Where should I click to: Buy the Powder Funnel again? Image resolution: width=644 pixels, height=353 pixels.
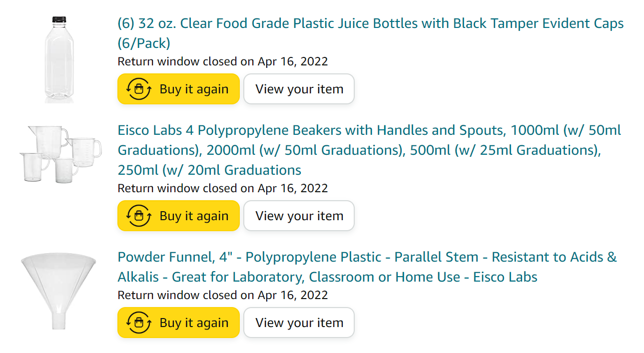tap(178, 323)
